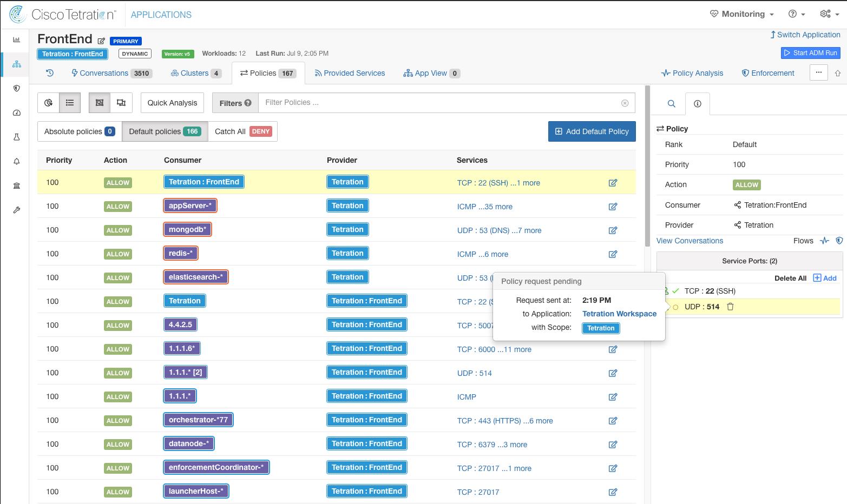Open the Provided Services tab
This screenshot has width=847, height=504.
click(x=350, y=73)
